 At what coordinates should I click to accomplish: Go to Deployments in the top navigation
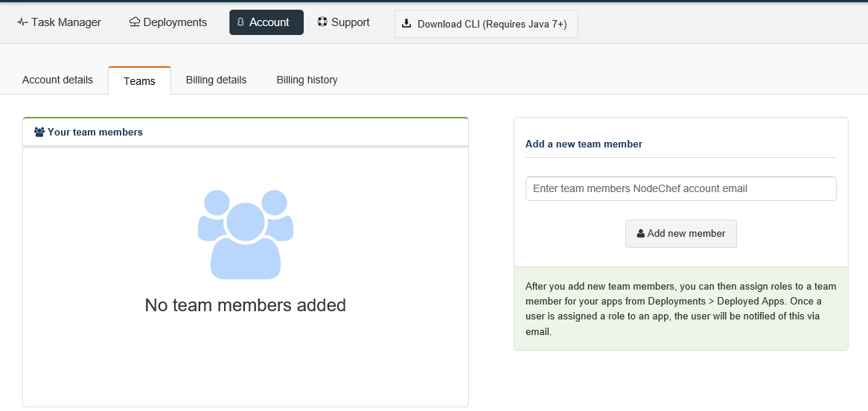(x=168, y=22)
